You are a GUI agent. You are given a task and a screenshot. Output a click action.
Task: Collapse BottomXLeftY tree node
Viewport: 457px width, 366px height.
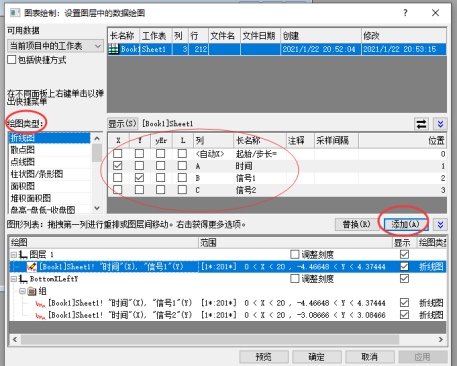tap(14, 279)
